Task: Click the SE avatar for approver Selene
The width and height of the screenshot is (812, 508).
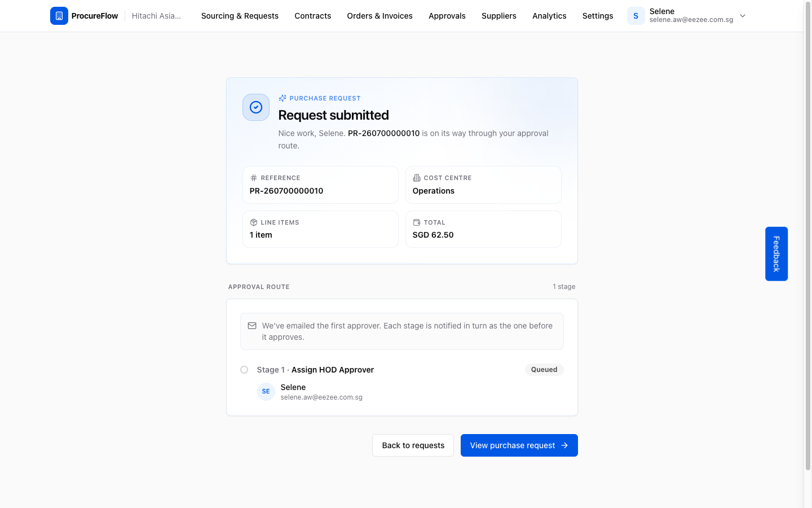Action: pyautogui.click(x=266, y=391)
